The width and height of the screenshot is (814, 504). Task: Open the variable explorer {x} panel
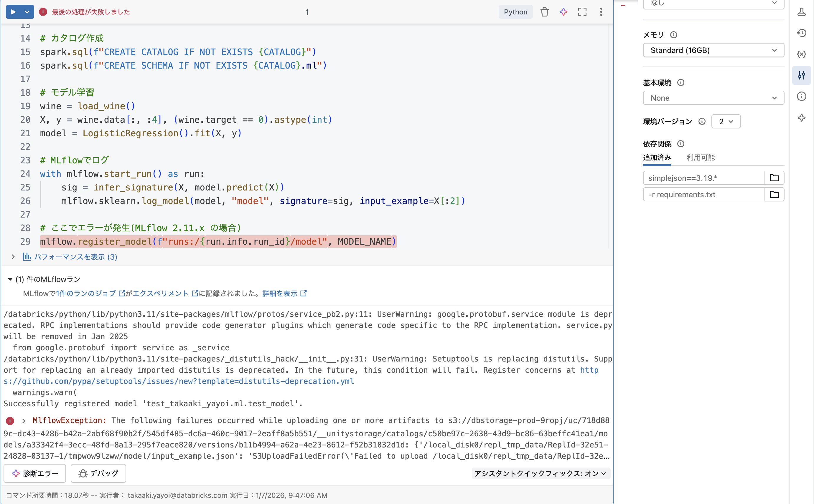tap(802, 54)
